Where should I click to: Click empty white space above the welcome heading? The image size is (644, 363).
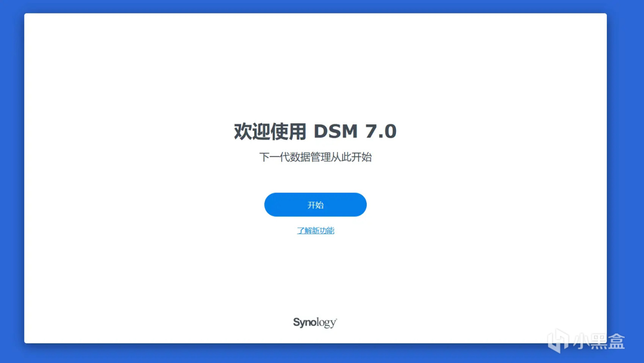(x=315, y=65)
